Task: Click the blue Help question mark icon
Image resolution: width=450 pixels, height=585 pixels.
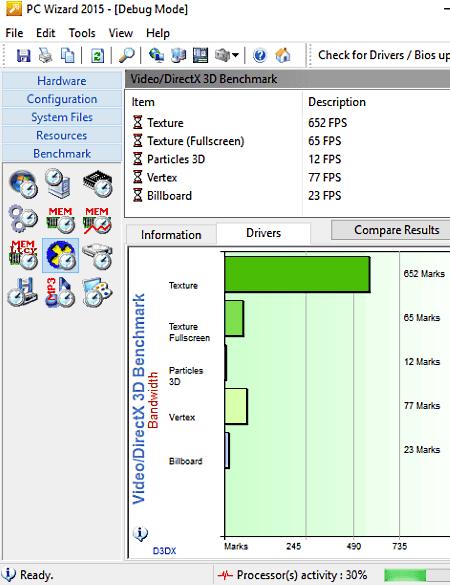Action: pos(260,56)
